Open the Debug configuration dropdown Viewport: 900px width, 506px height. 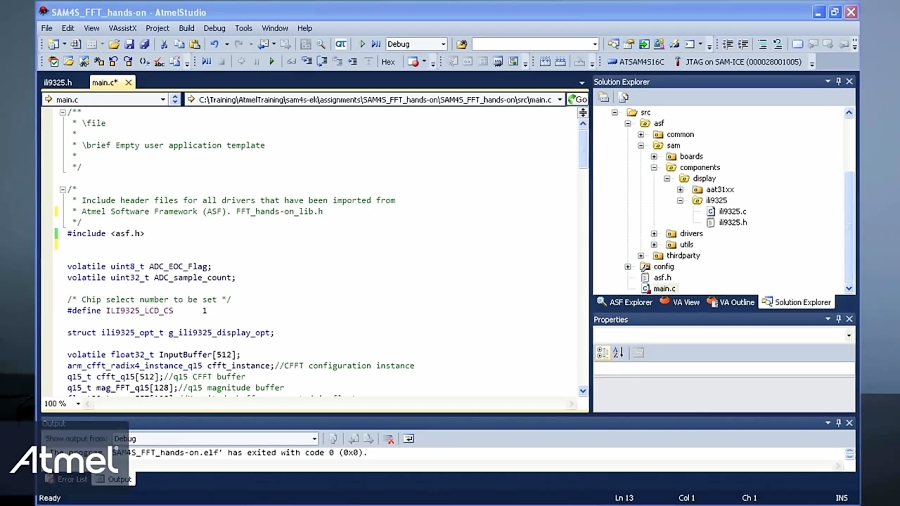click(443, 44)
